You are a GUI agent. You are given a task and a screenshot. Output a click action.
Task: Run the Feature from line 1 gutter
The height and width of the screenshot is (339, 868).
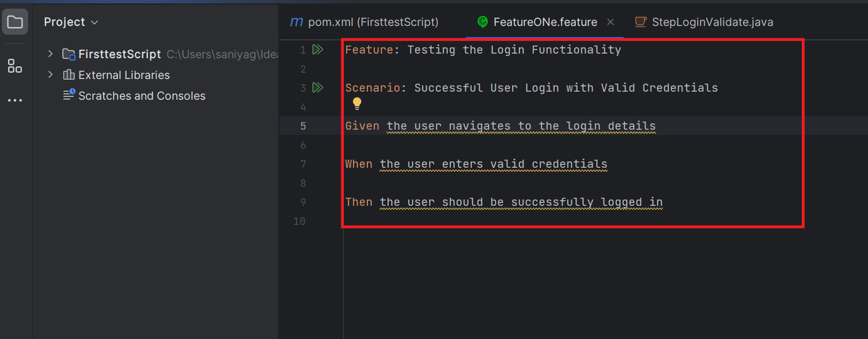click(317, 50)
